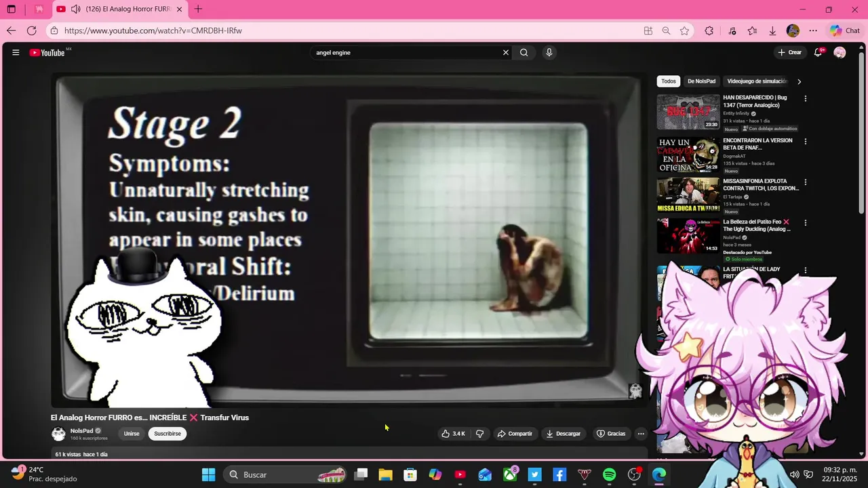
Task: Start voice search with microphone icon
Action: point(549,52)
